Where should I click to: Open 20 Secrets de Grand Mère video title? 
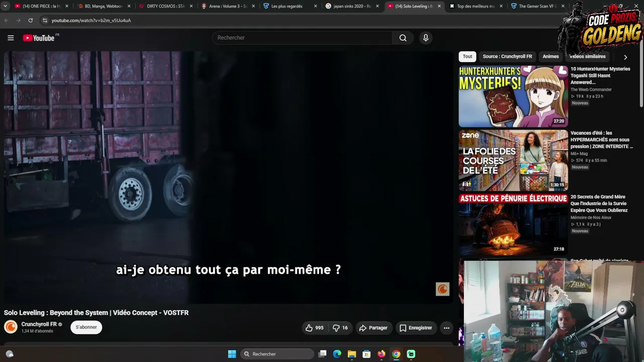coord(599,204)
